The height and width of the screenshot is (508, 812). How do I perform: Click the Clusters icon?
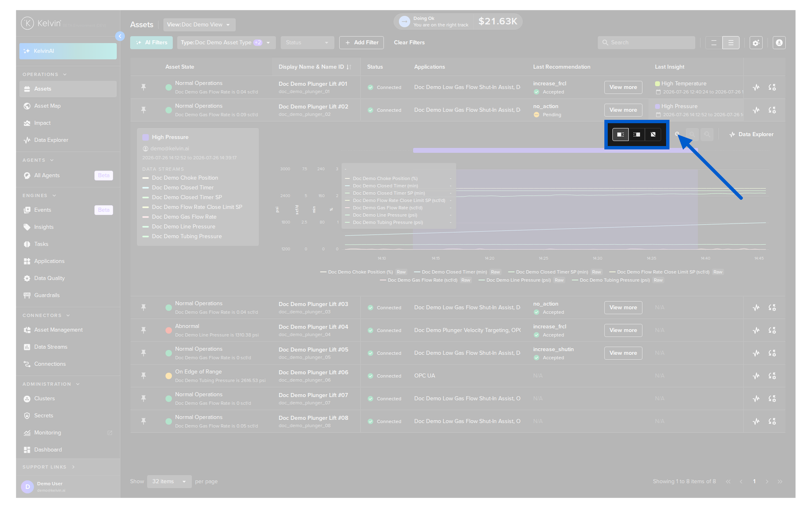point(27,398)
